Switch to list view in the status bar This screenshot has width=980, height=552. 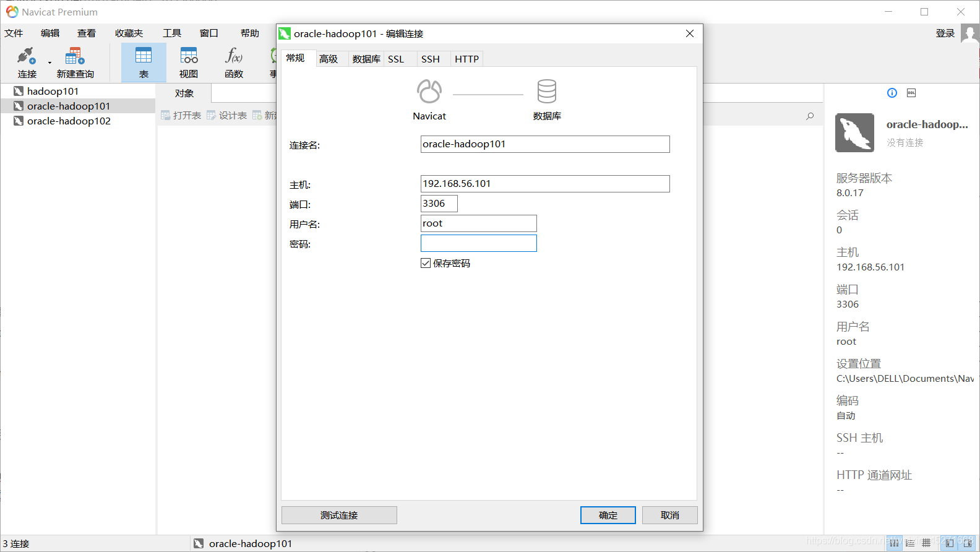click(x=895, y=543)
